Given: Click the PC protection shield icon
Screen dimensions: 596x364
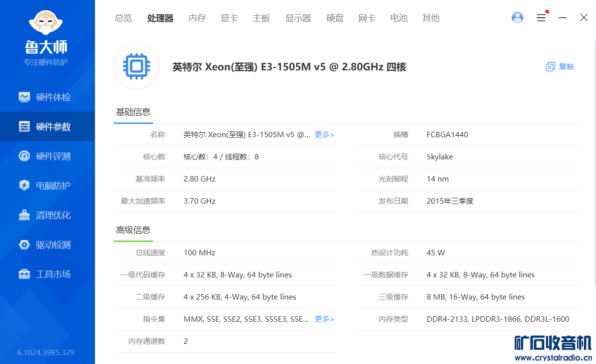Looking at the screenshot, I should tap(24, 185).
